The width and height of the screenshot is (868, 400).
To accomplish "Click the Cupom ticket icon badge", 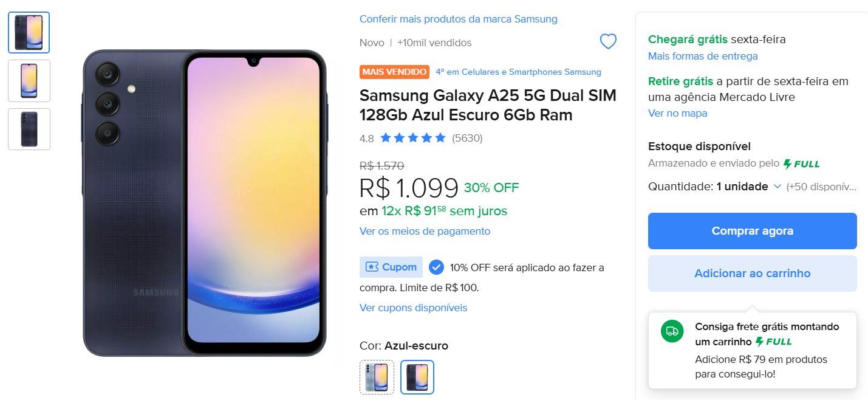I will tap(391, 267).
